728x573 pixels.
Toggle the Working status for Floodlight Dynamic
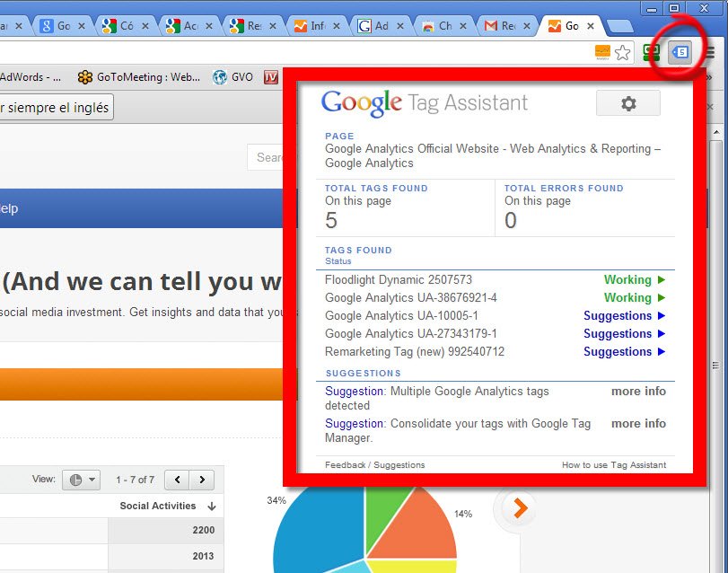[x=635, y=279]
